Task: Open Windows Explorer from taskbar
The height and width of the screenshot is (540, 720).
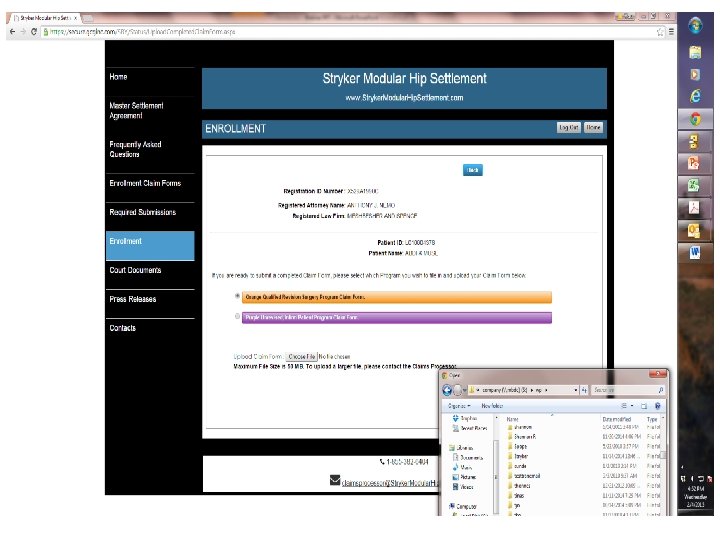Action: tap(695, 52)
